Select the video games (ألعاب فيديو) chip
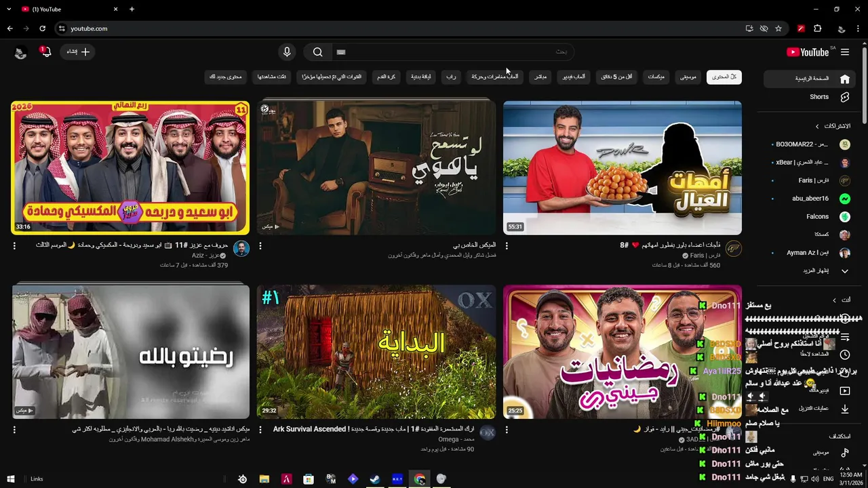 click(x=574, y=77)
